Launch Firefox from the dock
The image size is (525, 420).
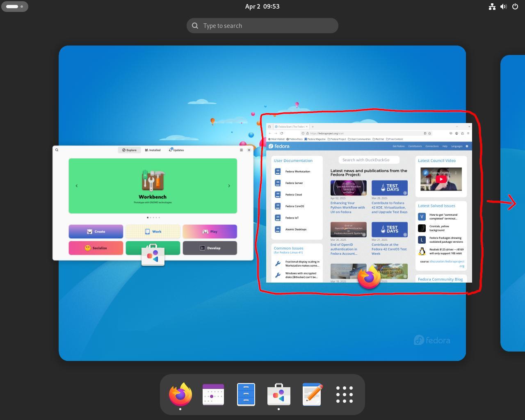pyautogui.click(x=180, y=395)
